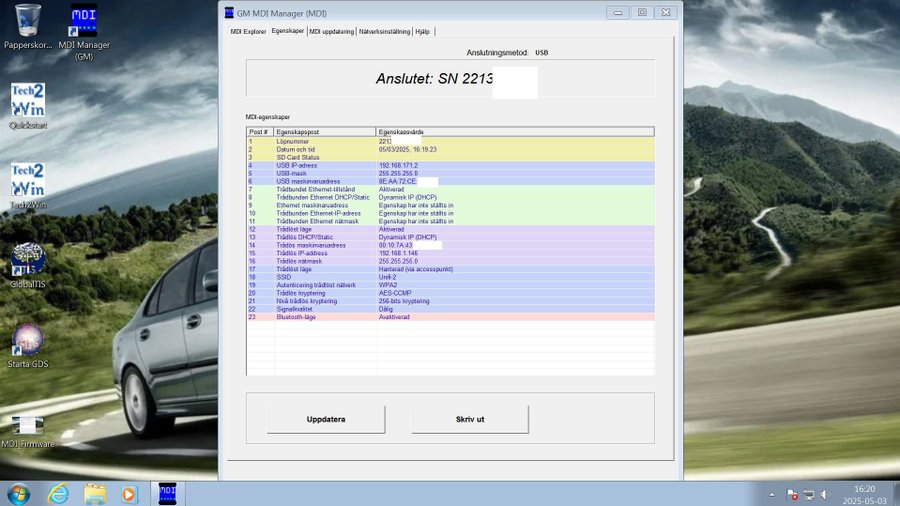Launch the Tech2Win desktop shortcut

28,186
